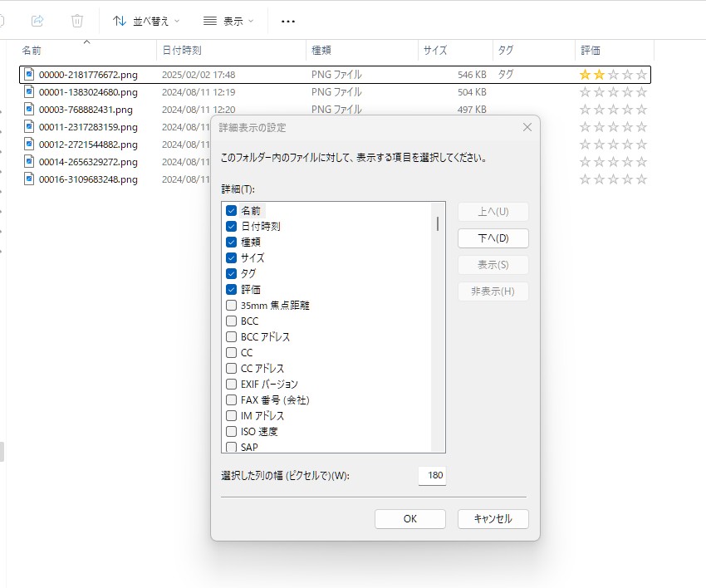Check the CC checkbox
Image resolution: width=706 pixels, height=588 pixels.
tap(231, 352)
